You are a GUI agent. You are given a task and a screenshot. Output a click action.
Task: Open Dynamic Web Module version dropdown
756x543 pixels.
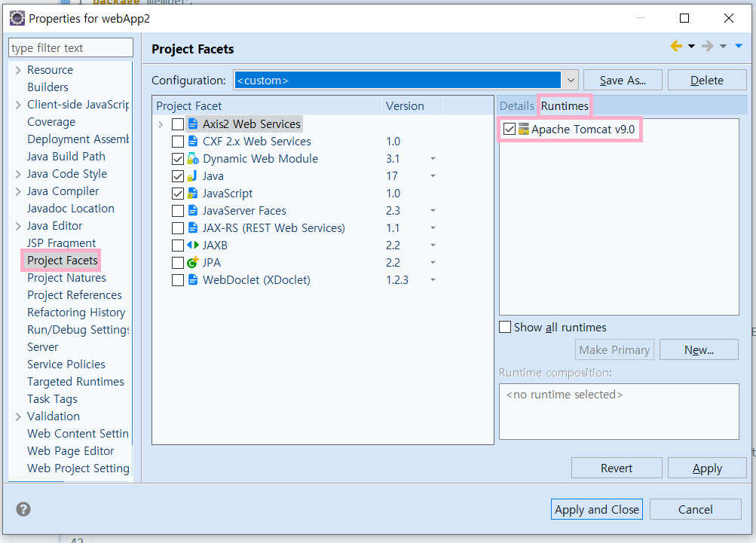(433, 158)
